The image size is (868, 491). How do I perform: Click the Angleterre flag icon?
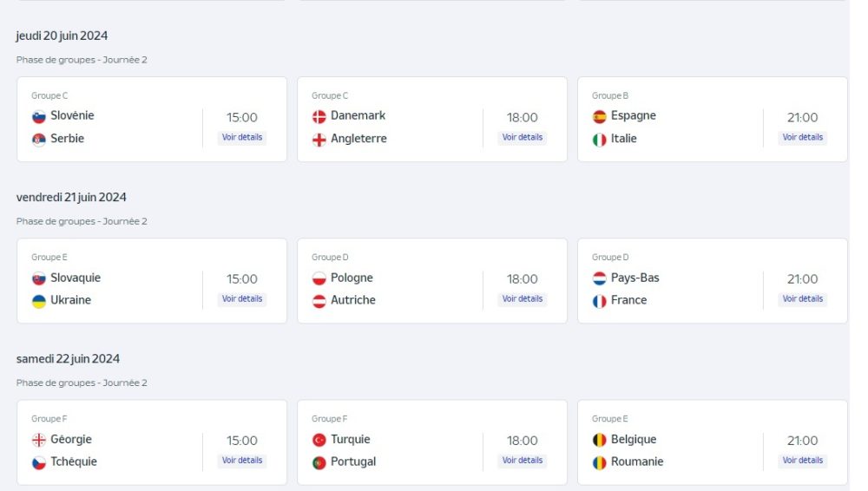(319, 140)
